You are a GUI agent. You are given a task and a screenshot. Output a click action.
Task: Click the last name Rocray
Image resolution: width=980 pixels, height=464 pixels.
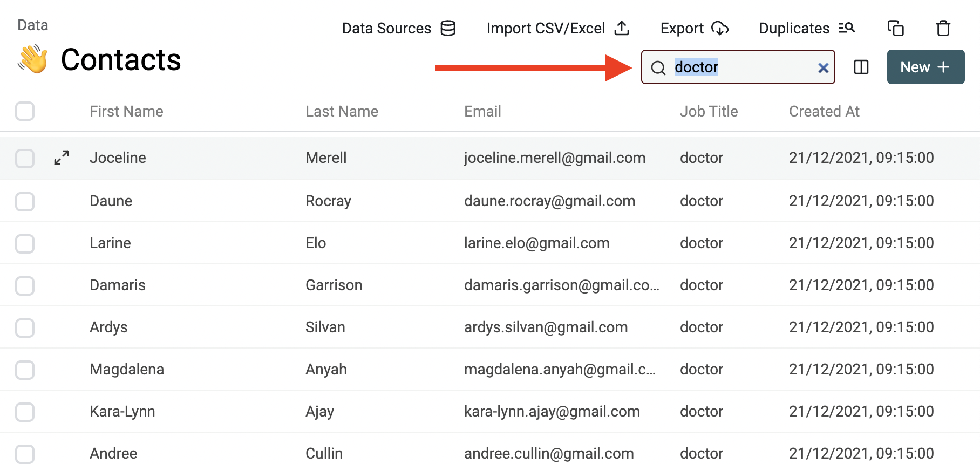[x=328, y=201]
